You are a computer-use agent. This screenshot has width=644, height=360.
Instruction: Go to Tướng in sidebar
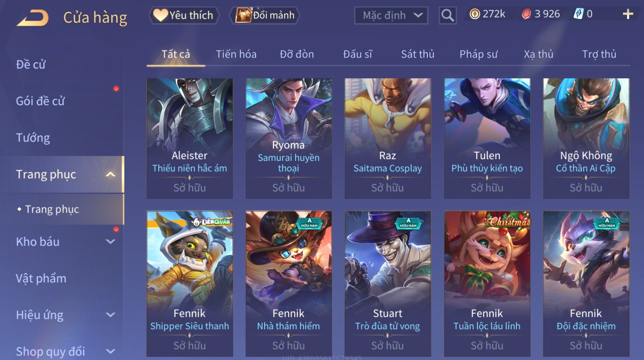[33, 138]
